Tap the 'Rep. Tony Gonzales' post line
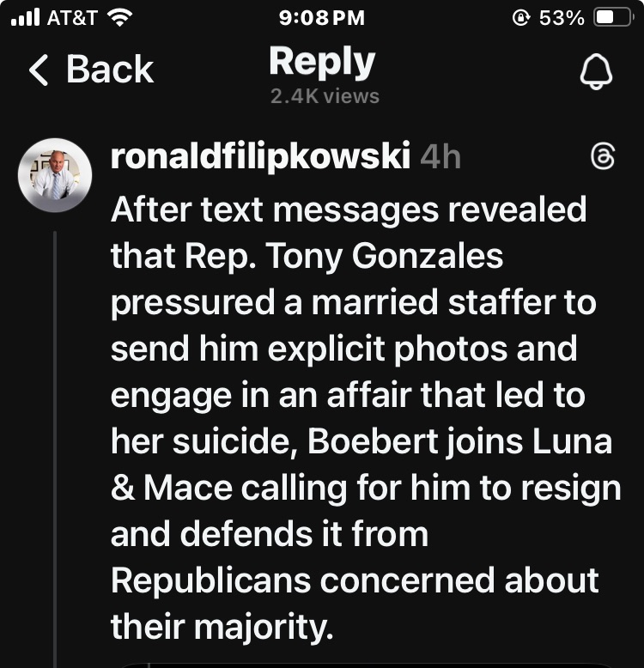 point(307,256)
